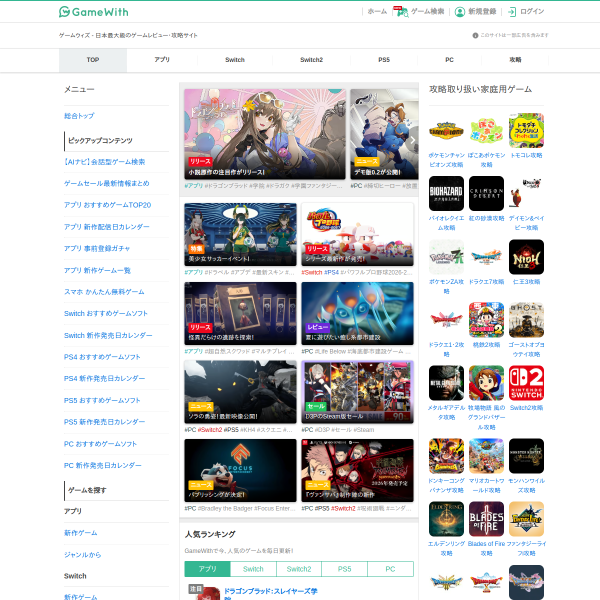Click the new registration user icon
Screen dimensions: 600x600
coord(460,12)
